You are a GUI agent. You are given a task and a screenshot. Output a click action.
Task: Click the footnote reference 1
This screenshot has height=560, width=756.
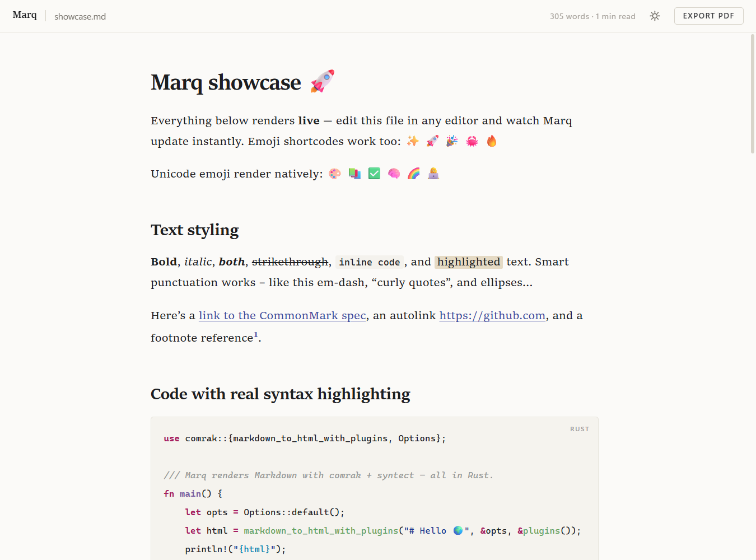point(256,335)
